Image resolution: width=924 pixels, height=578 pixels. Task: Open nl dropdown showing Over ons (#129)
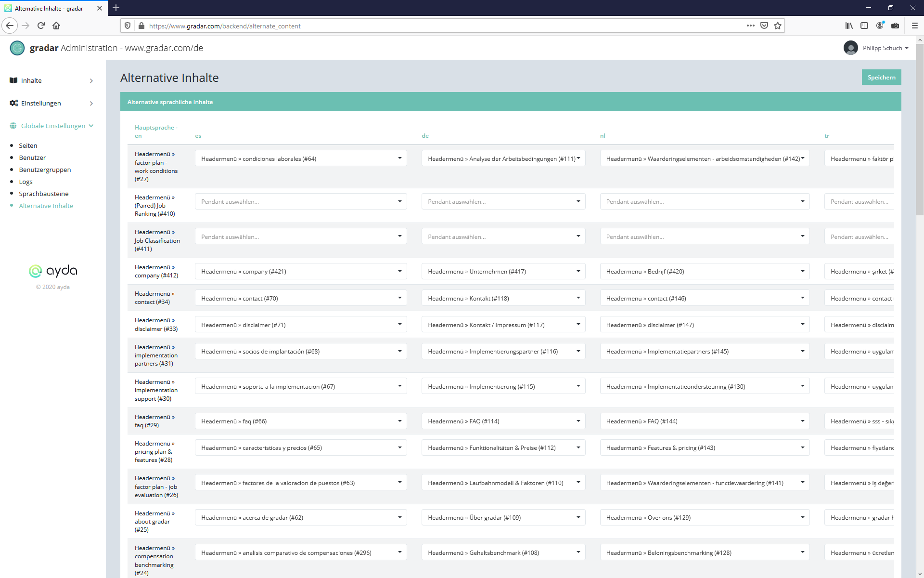pos(705,517)
